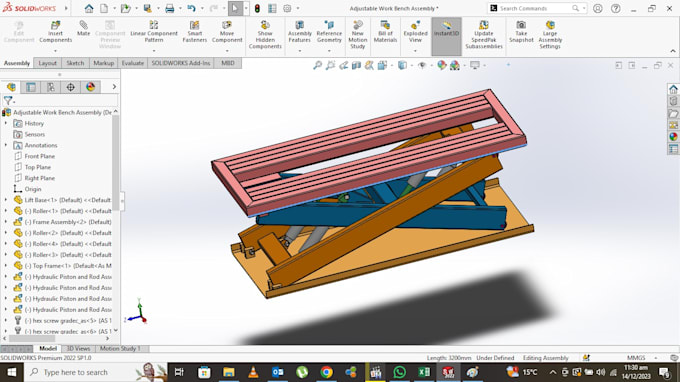Click the Print icon
680x382 pixels.
pyautogui.click(x=170, y=8)
